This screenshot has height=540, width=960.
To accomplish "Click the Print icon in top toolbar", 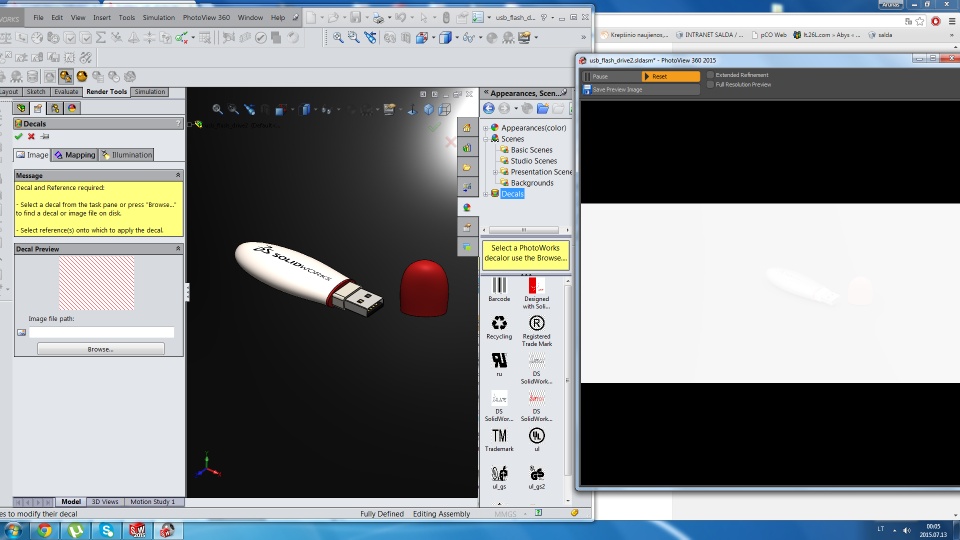I will coord(378,18).
